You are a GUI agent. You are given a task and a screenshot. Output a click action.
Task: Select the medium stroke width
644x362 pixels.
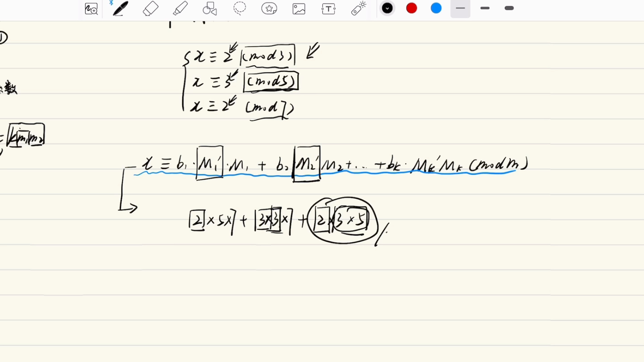pos(485,8)
